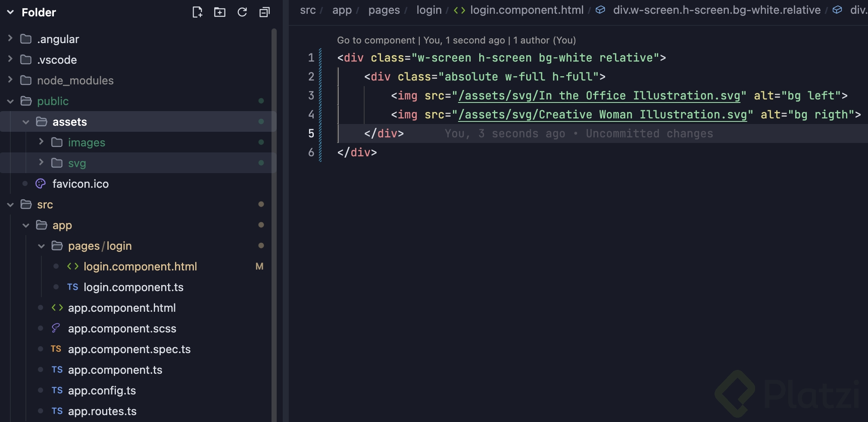Click the src folder icon
868x422 pixels.
pyautogui.click(x=26, y=204)
